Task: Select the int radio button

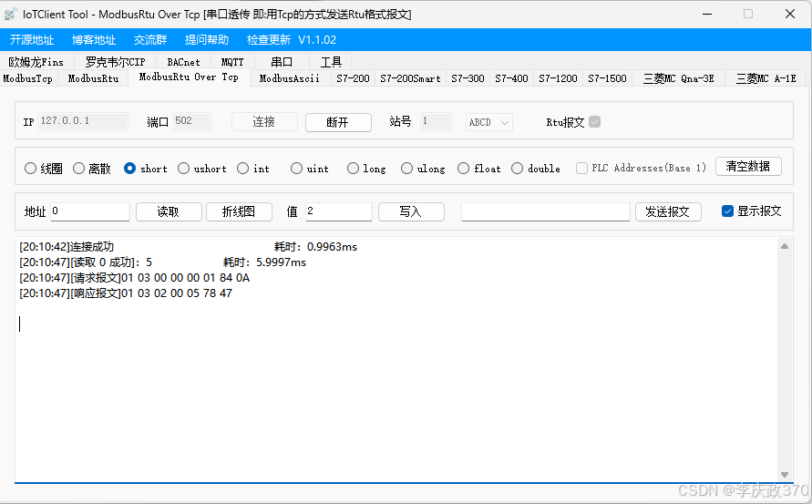Action: tap(243, 169)
